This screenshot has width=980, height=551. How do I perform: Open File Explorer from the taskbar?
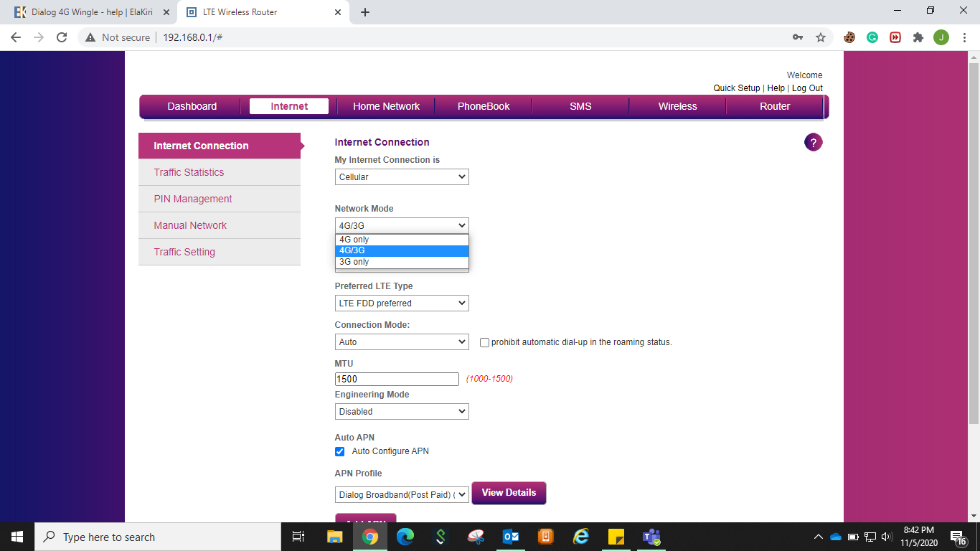335,537
